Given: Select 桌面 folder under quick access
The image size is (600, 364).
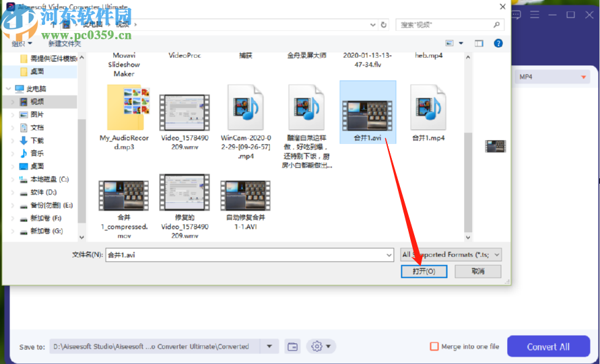Looking at the screenshot, I should [x=37, y=71].
